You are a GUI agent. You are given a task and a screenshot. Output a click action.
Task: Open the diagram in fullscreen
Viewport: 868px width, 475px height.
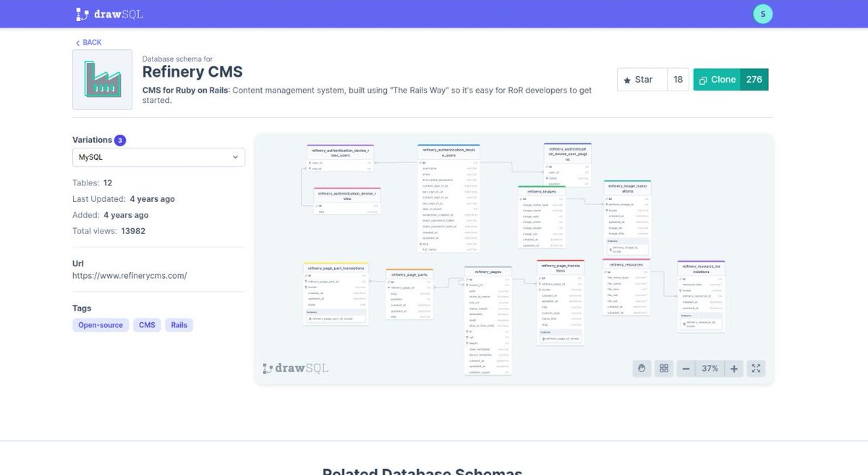click(x=756, y=369)
